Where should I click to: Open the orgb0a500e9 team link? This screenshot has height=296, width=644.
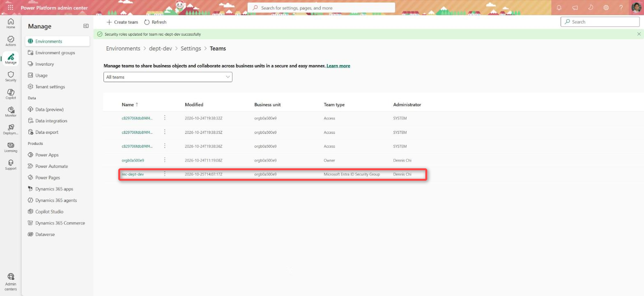133,160
